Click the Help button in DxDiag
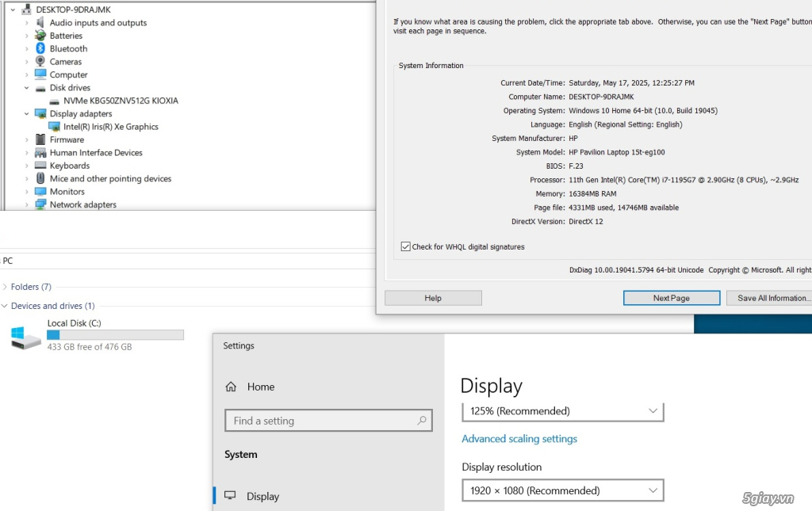Image resolution: width=812 pixels, height=511 pixels. point(433,298)
